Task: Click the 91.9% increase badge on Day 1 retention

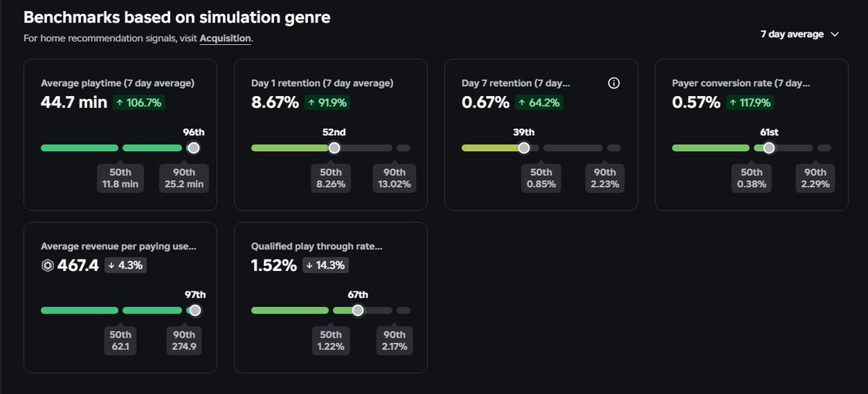Action: [x=328, y=103]
